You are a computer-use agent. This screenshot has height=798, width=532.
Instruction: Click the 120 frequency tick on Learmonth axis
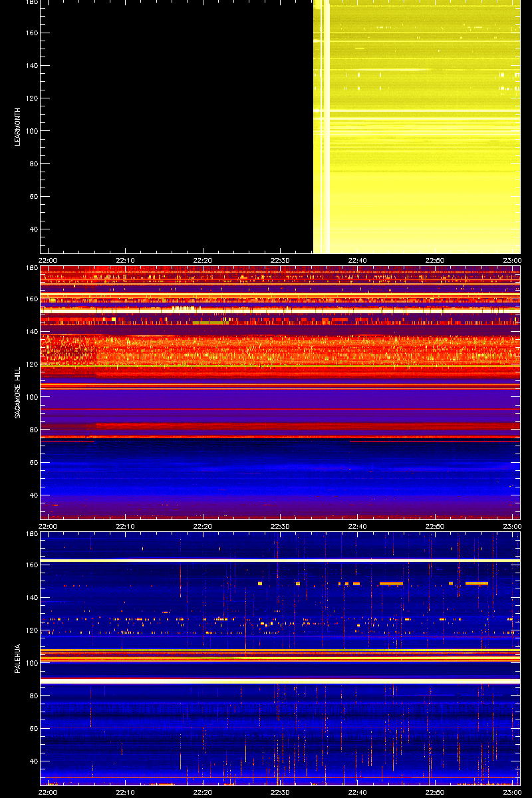31,98
